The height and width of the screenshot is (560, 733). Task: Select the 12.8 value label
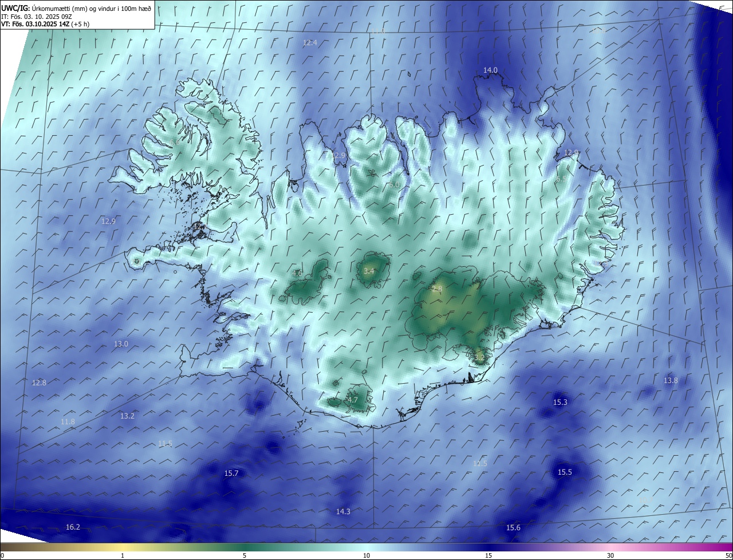[39, 383]
